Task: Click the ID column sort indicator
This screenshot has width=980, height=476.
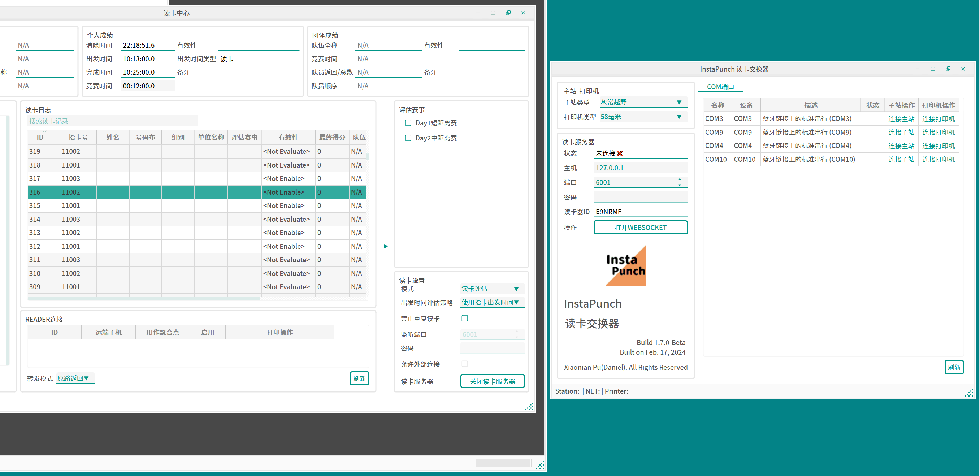Action: click(x=44, y=132)
